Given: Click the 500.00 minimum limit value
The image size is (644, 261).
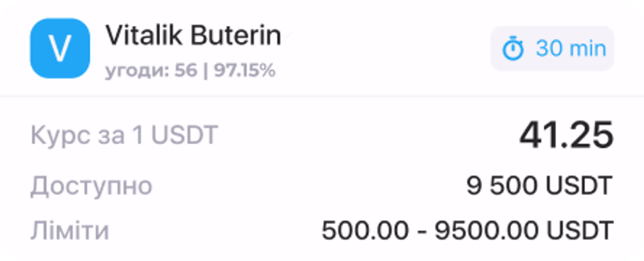Looking at the screenshot, I should [365, 230].
